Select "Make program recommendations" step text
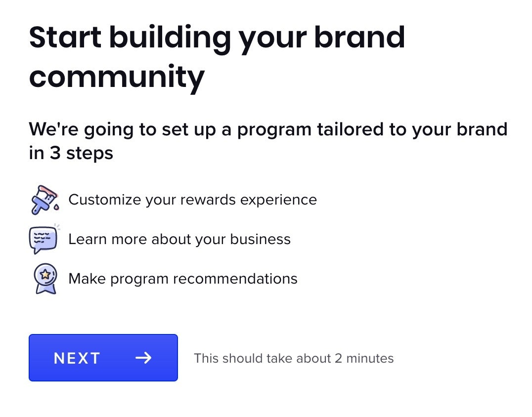 183,279
